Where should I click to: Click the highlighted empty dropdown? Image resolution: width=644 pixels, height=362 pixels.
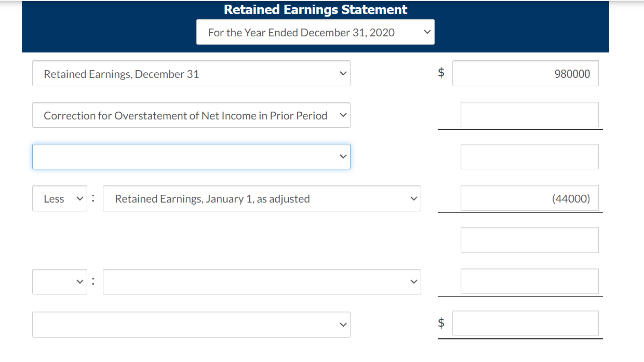click(x=191, y=156)
